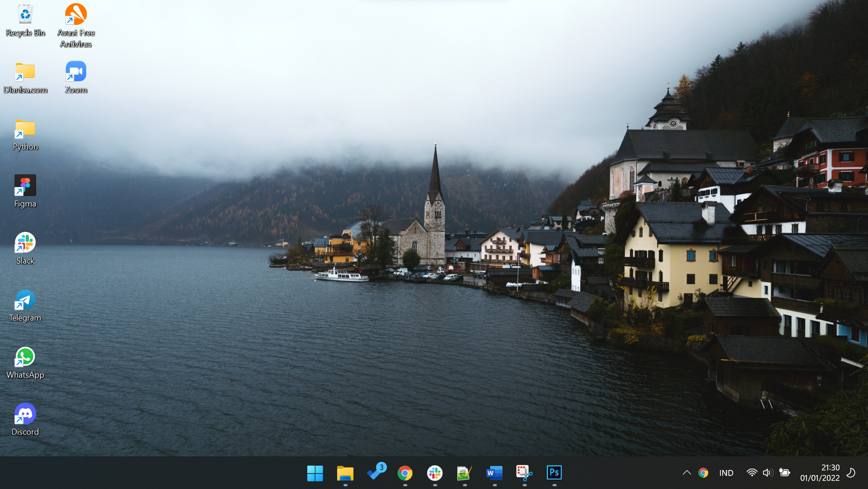The height and width of the screenshot is (489, 868).
Task: Start the Snipping Tool from the taskbar
Action: (524, 473)
